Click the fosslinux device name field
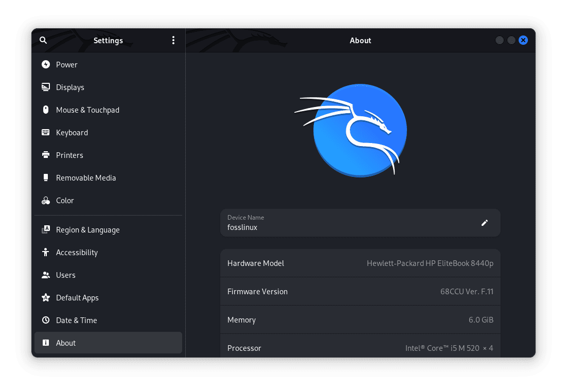 [x=360, y=223]
